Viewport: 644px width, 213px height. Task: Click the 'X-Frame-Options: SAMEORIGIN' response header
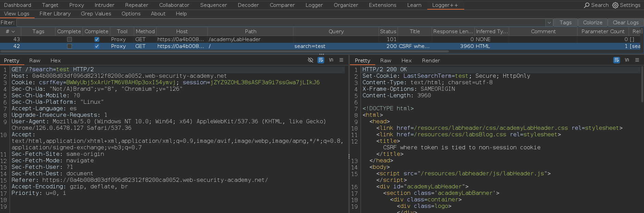coord(409,89)
